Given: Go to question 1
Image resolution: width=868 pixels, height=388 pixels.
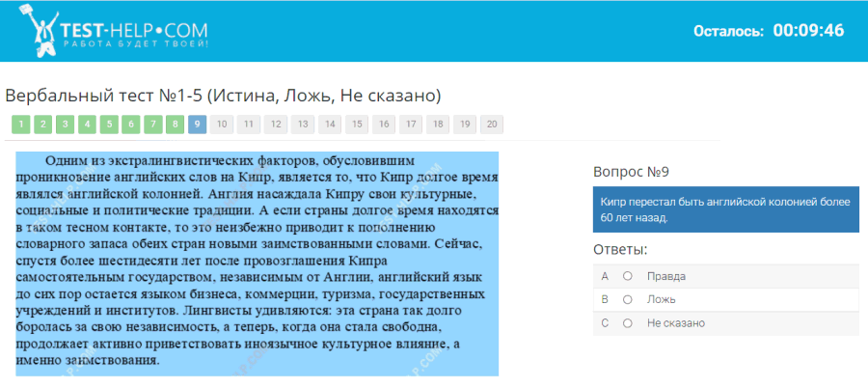Looking at the screenshot, I should click(21, 125).
